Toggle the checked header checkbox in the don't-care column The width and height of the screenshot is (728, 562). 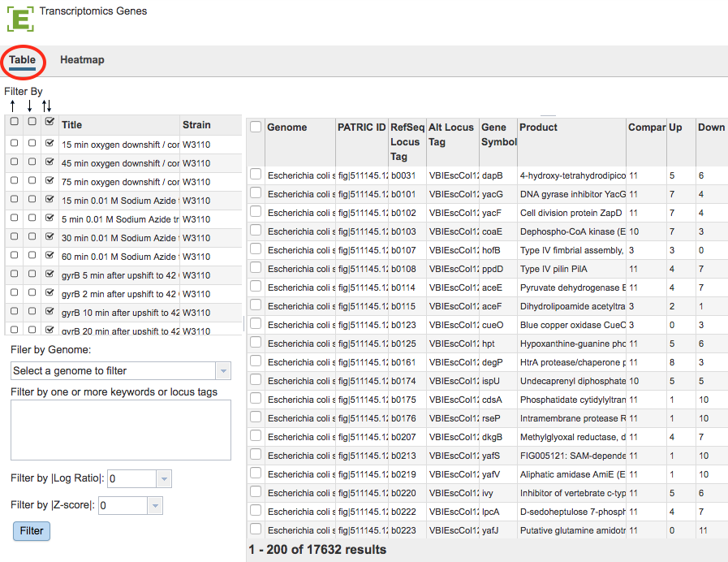pos(50,122)
